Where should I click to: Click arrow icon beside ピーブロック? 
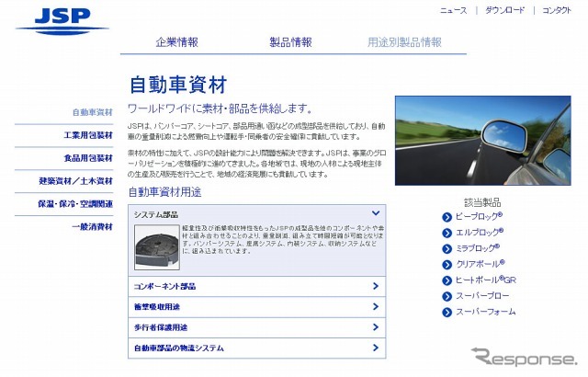[447, 217]
